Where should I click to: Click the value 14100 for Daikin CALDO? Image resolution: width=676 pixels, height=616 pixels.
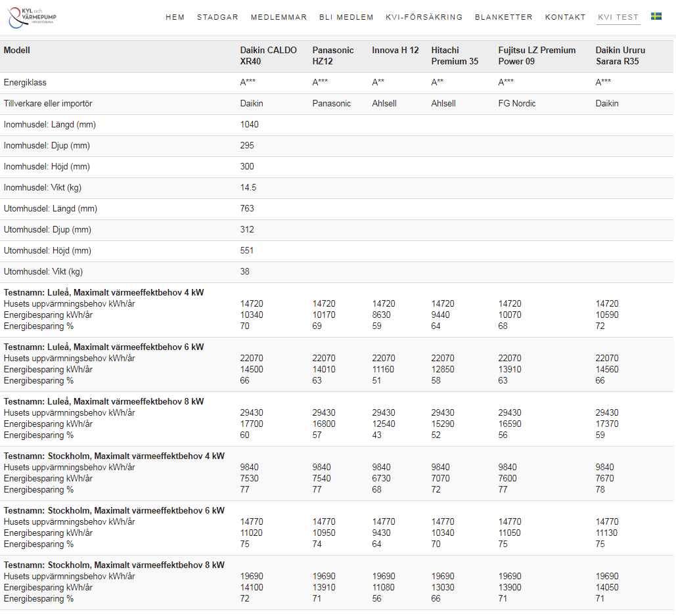pos(252,588)
